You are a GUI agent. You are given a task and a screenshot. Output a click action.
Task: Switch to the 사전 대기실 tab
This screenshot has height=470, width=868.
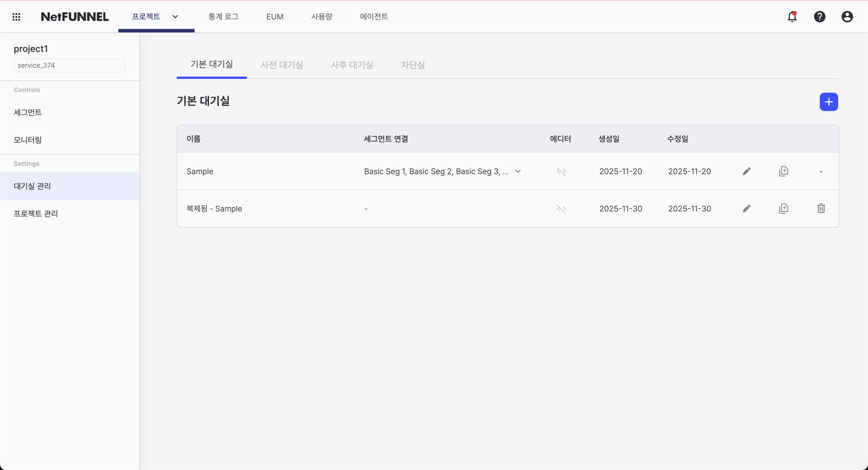[x=282, y=65]
